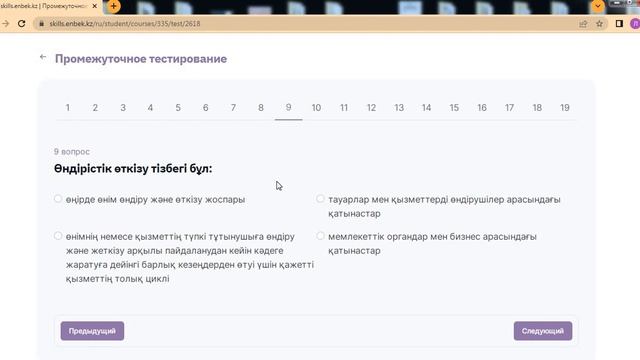Jump to question 10
Screen dimensions: 640x360
(316, 108)
